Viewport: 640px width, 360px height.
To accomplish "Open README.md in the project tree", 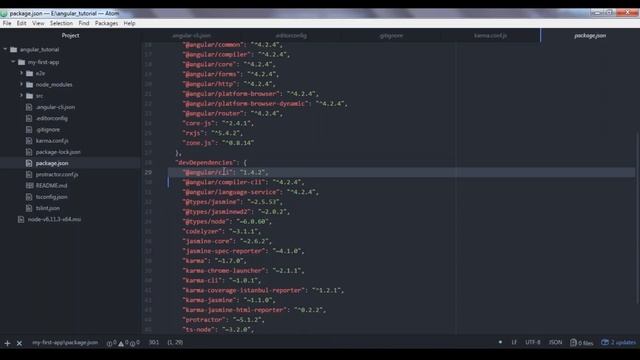I will [x=51, y=185].
